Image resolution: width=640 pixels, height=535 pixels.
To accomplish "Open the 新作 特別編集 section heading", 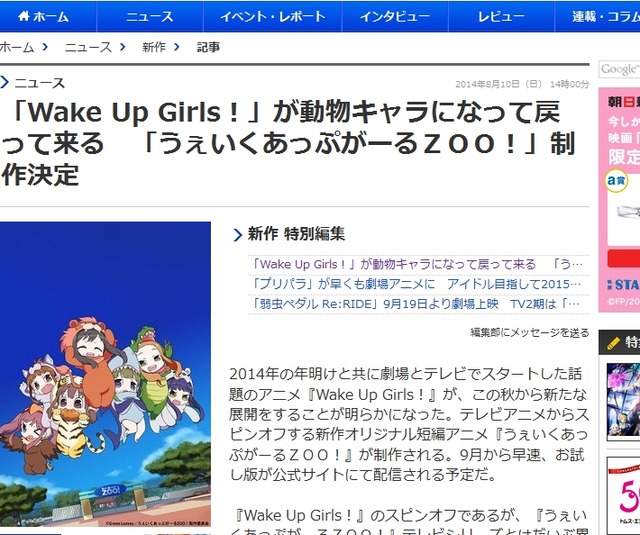I will point(296,234).
